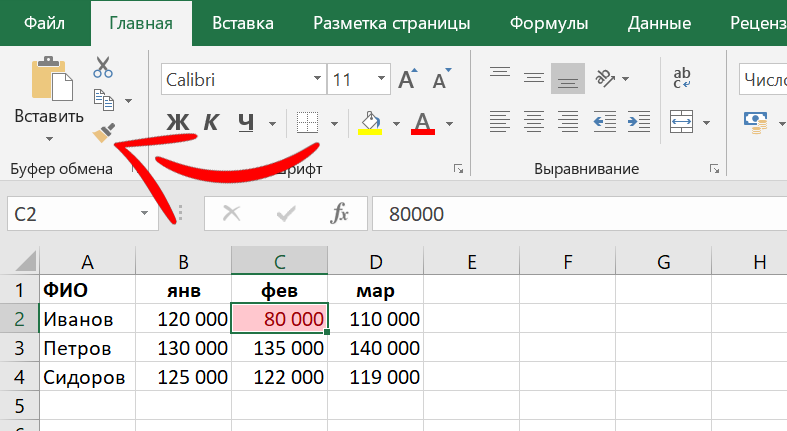Click the Copy icon in clipboard group

(x=103, y=100)
